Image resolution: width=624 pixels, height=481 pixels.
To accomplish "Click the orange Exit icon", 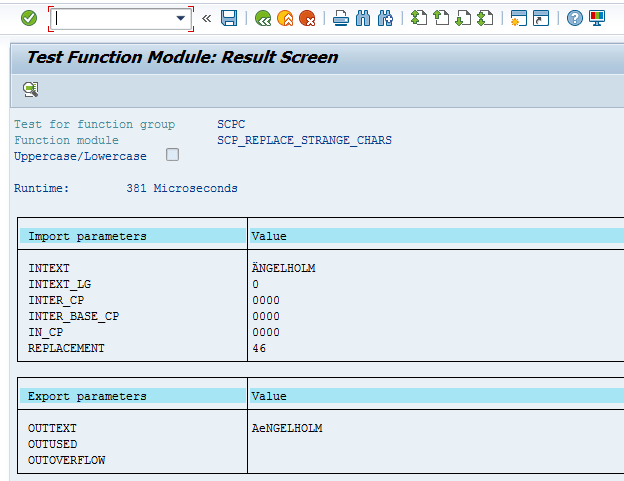I will (x=285, y=18).
